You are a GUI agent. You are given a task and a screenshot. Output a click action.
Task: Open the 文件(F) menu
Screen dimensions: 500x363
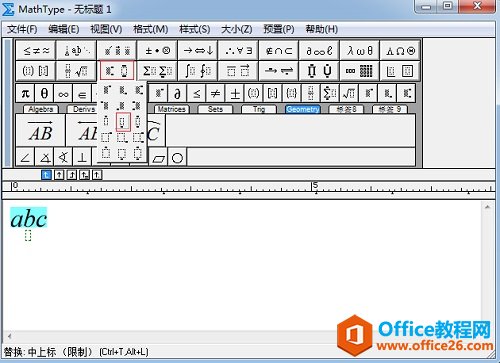click(22, 29)
